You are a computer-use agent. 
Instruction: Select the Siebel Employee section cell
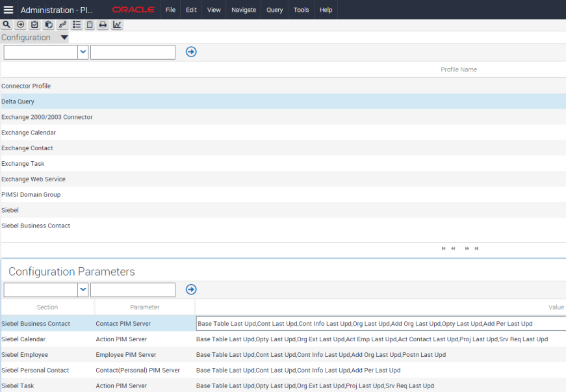(47, 354)
